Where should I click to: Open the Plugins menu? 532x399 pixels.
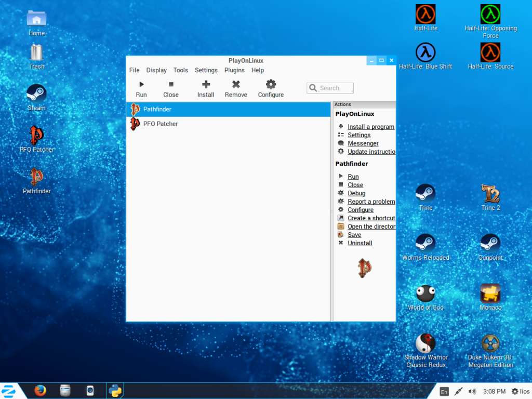pos(234,70)
